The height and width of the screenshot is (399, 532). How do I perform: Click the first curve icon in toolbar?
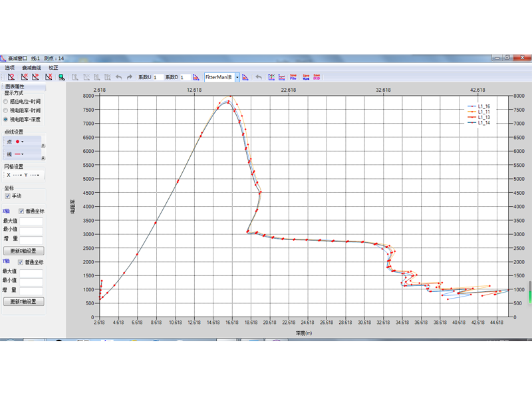(11, 78)
